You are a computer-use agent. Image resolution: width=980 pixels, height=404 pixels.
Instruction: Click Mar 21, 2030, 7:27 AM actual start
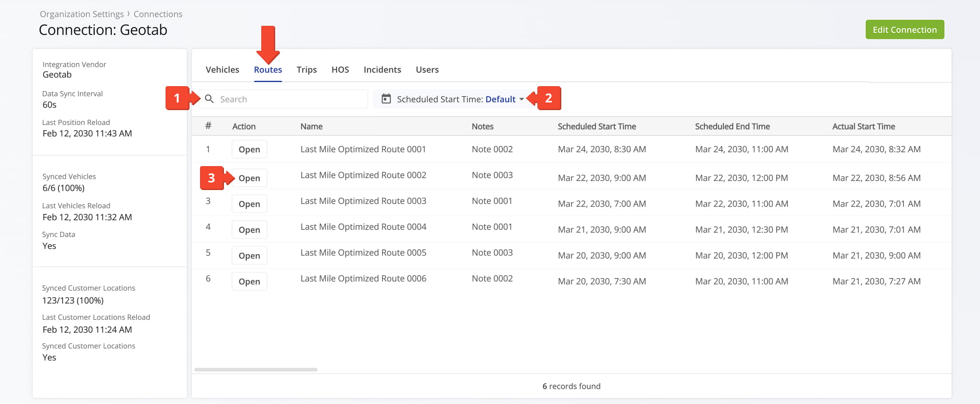coord(876,281)
